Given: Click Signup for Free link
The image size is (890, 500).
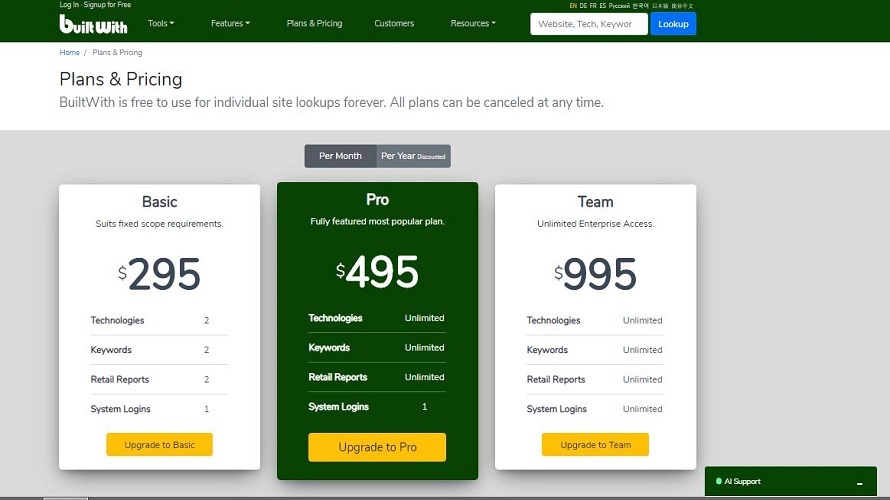Looking at the screenshot, I should pos(107,5).
